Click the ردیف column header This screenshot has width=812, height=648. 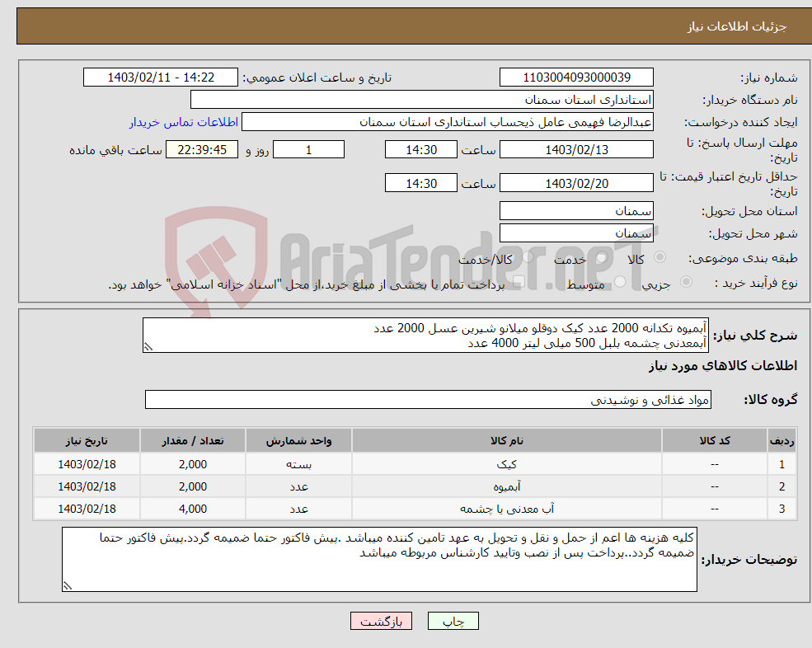[781, 441]
